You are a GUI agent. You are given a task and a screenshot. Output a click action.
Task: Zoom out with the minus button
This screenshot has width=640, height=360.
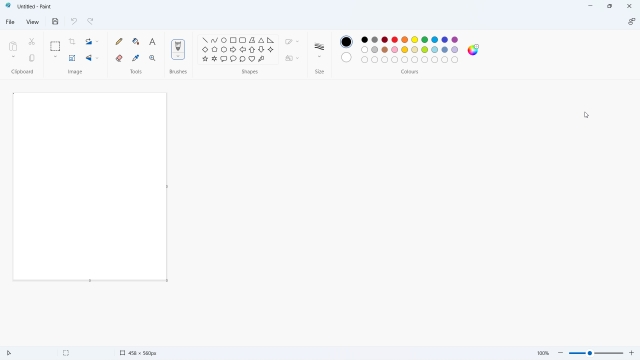[560, 353]
